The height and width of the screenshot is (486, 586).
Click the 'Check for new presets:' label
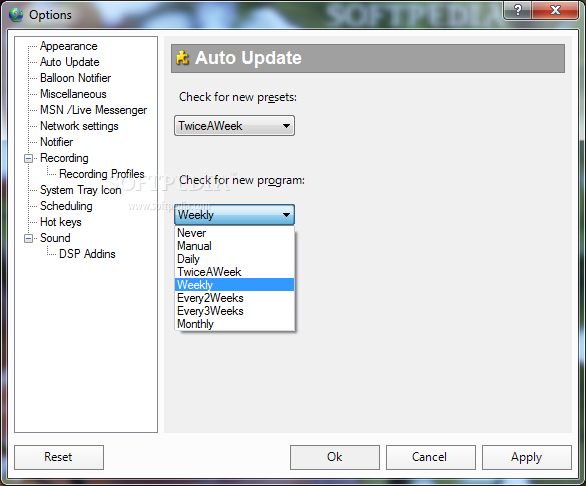pos(238,97)
